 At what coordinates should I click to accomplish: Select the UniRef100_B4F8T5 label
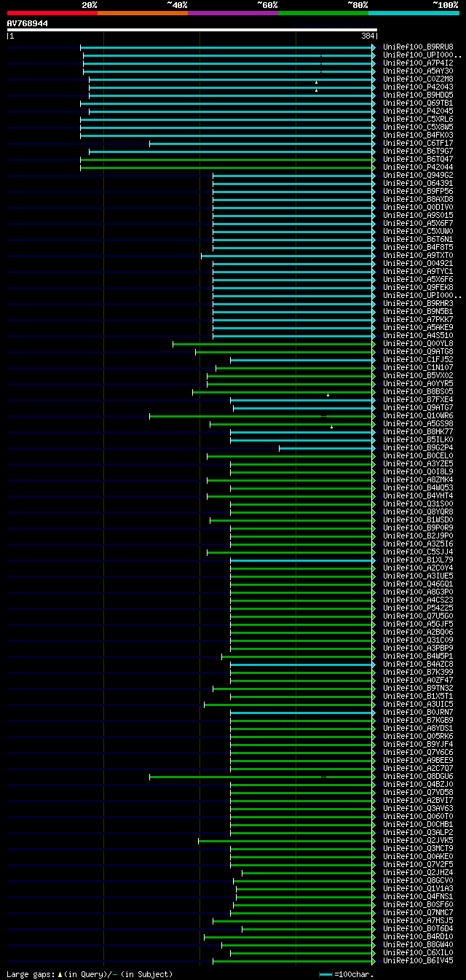point(418,248)
